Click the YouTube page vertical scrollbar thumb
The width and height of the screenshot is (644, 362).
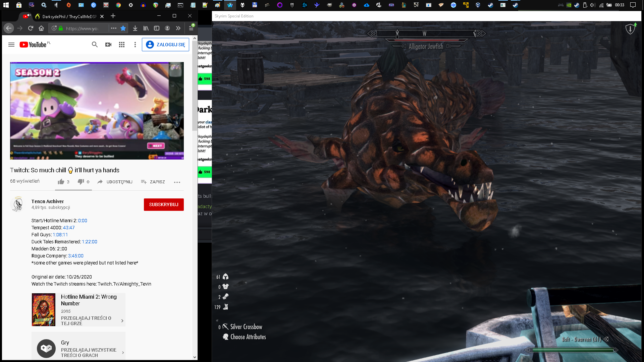click(x=195, y=85)
